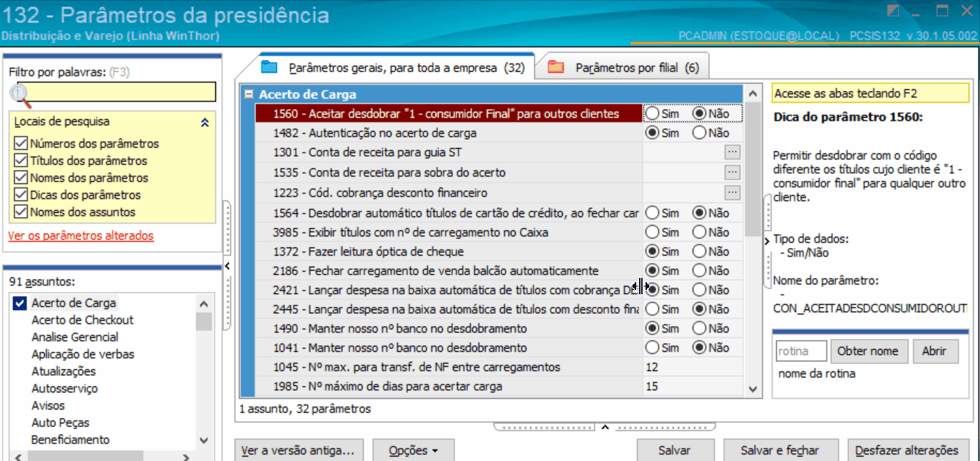Image resolution: width=980 pixels, height=461 pixels.
Task: Expand bottom panel with the up chevron
Action: point(605,428)
